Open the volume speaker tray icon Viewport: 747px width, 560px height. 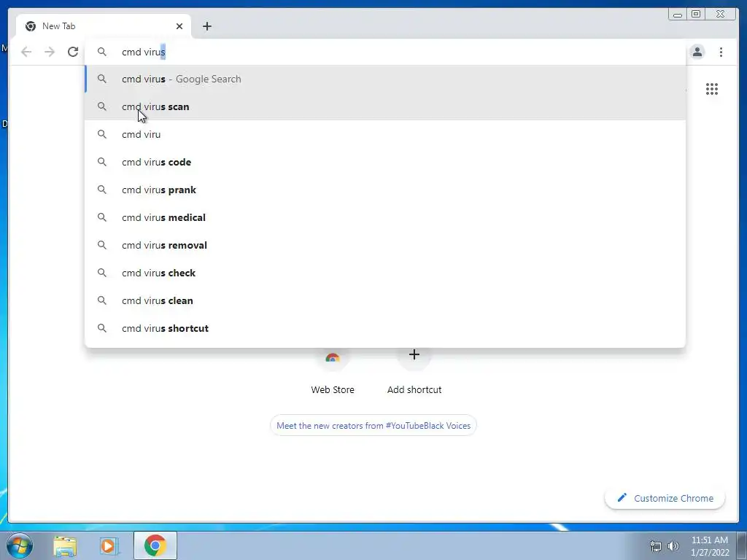click(x=673, y=547)
